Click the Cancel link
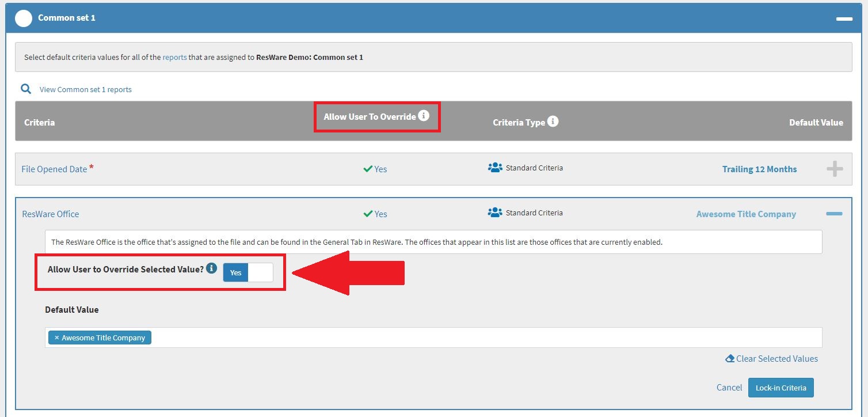Viewport: 868px width, 417px height. [729, 387]
